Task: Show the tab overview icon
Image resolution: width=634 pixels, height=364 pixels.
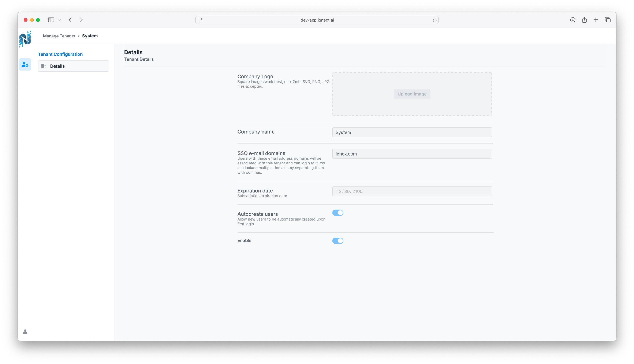Action: point(608,20)
